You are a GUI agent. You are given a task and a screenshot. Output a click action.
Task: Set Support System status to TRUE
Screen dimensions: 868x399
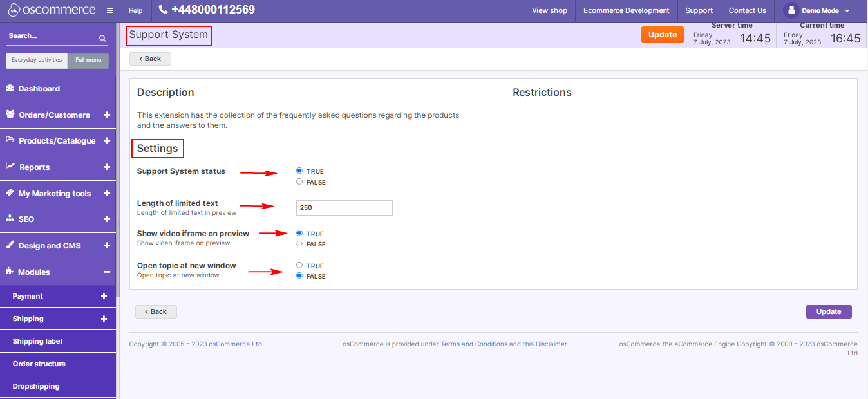299,171
